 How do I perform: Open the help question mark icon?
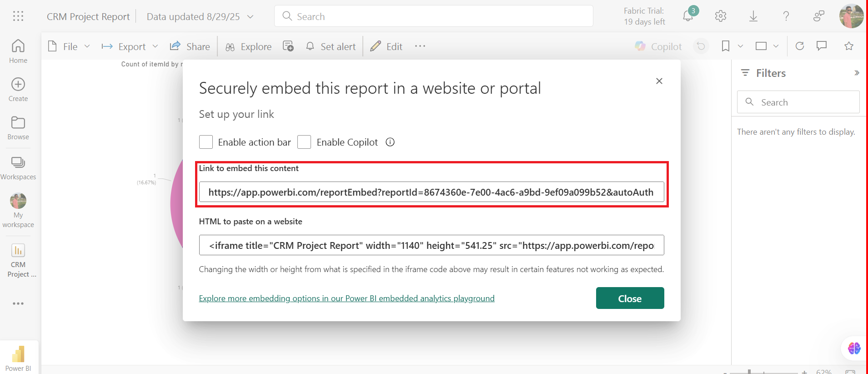click(x=786, y=16)
